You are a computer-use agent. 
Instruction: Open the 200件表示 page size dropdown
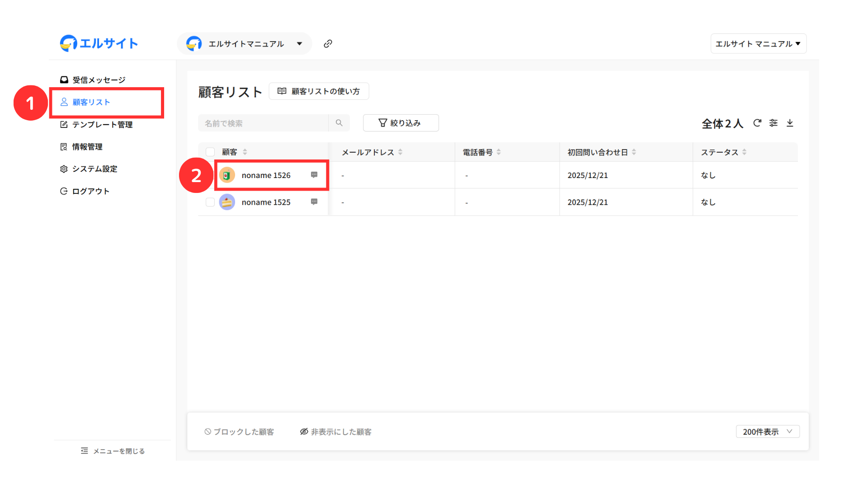click(x=768, y=432)
